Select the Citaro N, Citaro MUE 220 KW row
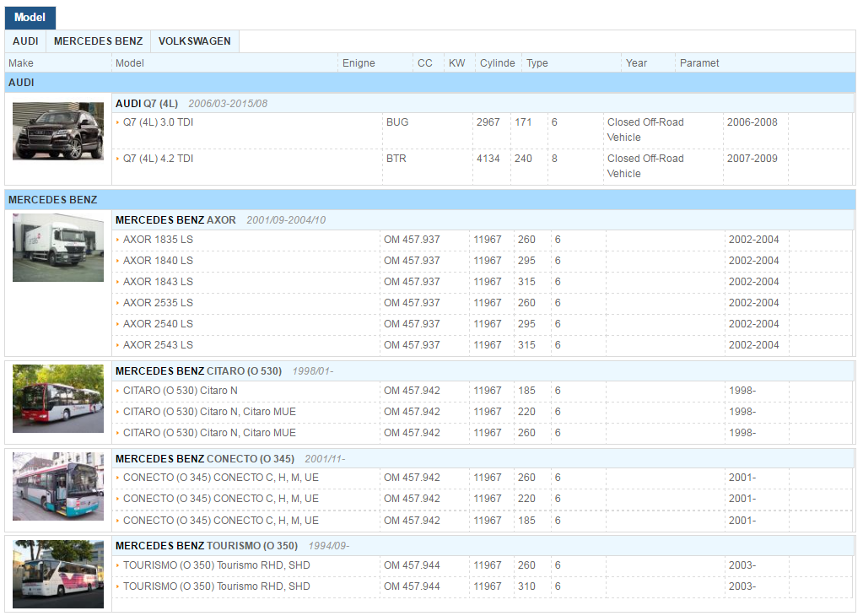Screen dimensions: 863x616 coord(483,412)
